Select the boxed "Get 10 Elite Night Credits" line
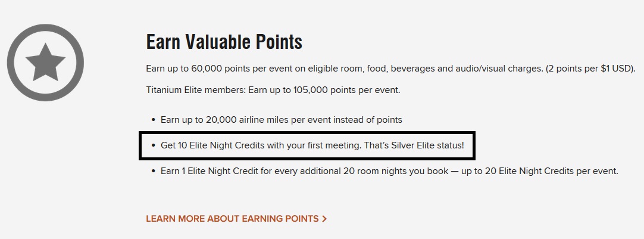 tap(307, 145)
